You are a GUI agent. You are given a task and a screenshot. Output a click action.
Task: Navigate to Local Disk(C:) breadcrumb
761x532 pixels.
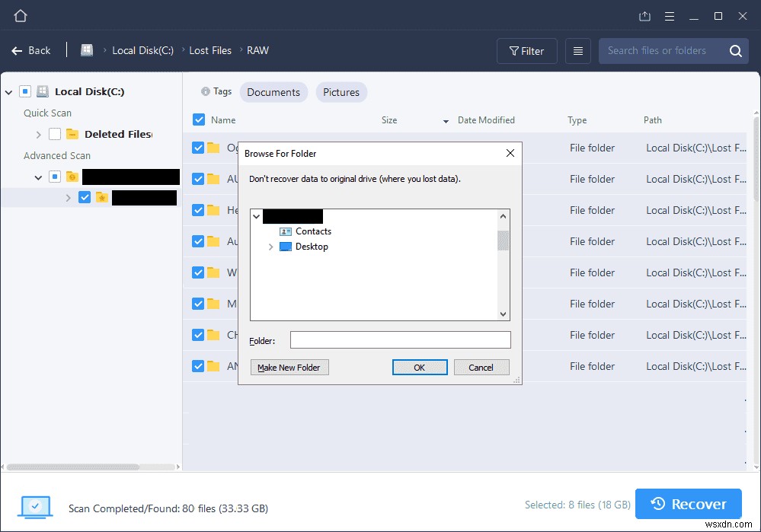coord(142,50)
